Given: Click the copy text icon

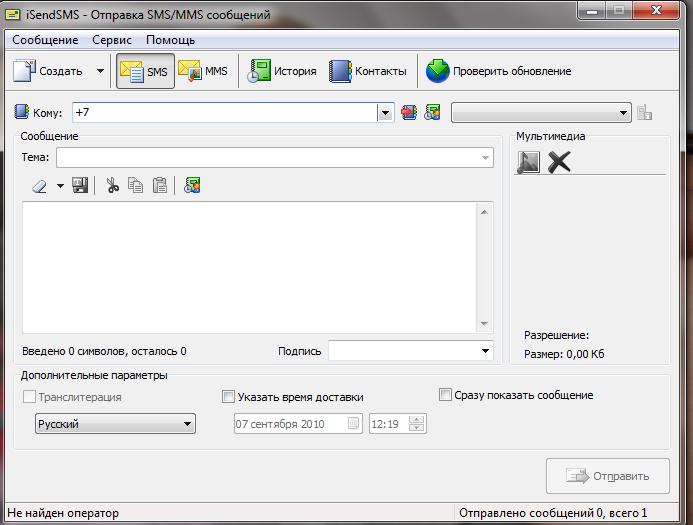Looking at the screenshot, I should (135, 185).
